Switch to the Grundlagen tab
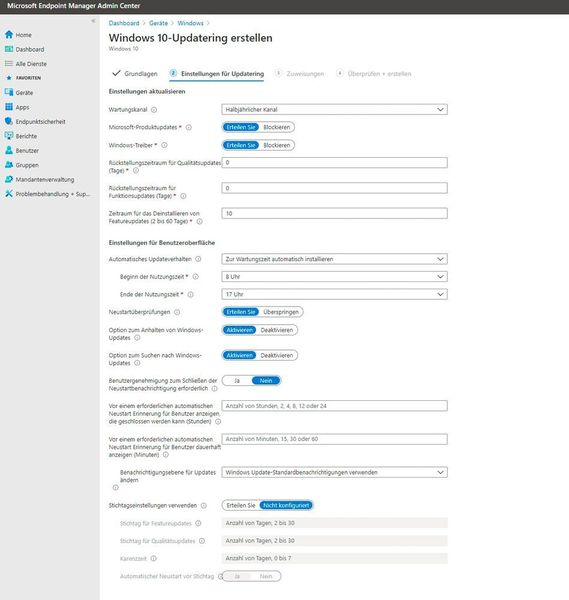This screenshot has height=600, width=569. point(135,73)
